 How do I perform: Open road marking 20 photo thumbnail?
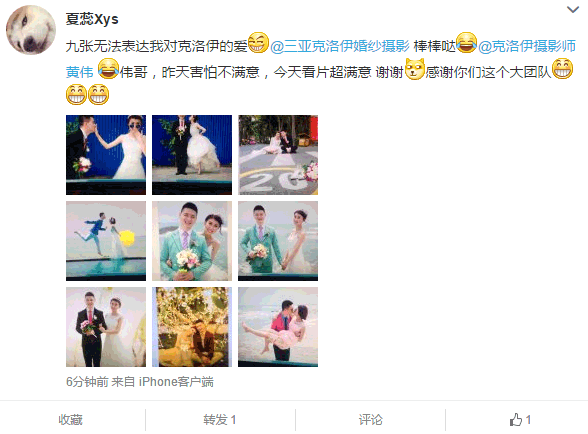pos(278,155)
